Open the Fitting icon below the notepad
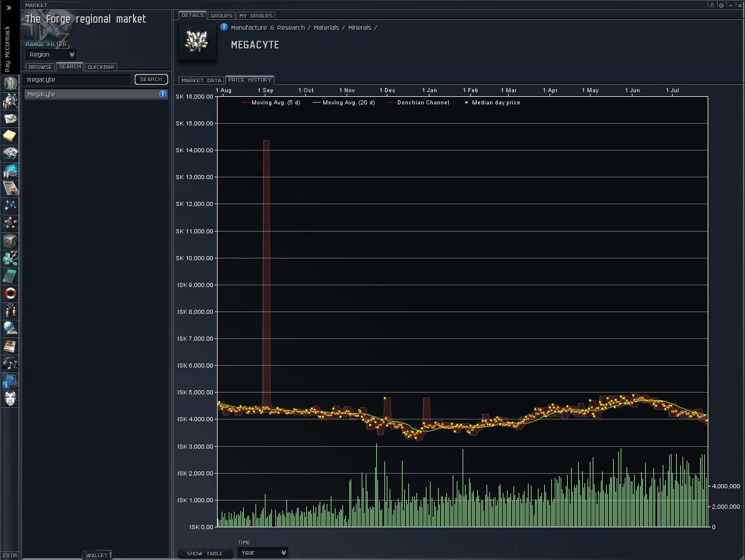Screen dimensions: 745x560 (x=10, y=153)
